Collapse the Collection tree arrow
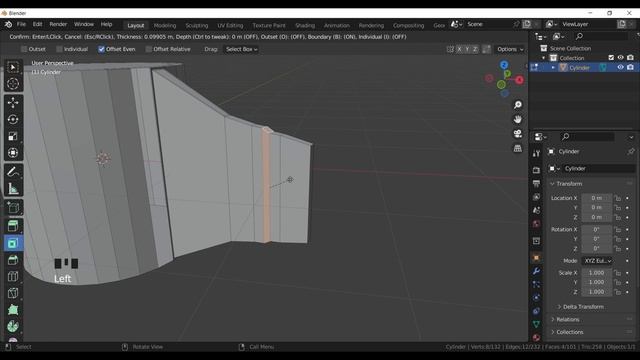 coord(544,58)
